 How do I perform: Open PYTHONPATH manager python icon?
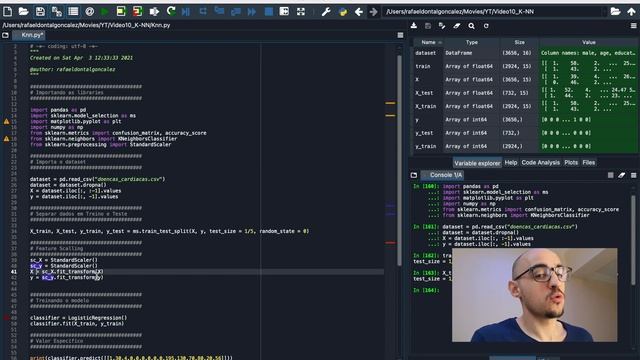point(343,11)
